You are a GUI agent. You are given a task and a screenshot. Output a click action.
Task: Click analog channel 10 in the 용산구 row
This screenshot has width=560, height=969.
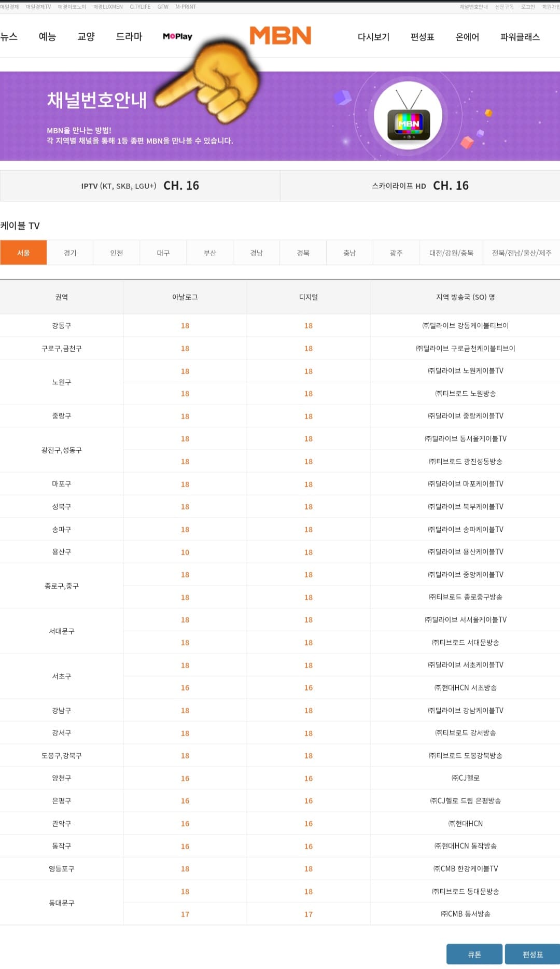pos(185,552)
